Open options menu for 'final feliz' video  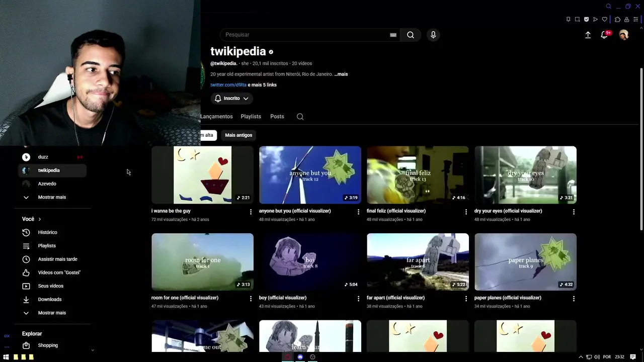466,212
